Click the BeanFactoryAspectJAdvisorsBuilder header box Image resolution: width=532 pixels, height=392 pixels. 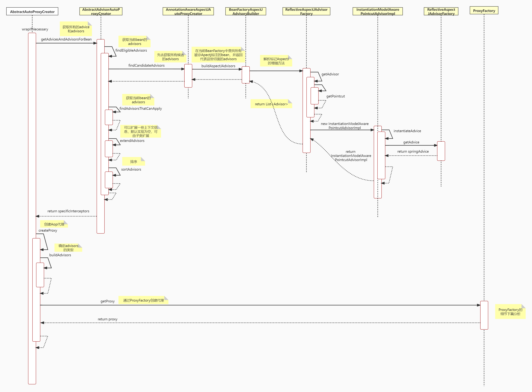(245, 11)
